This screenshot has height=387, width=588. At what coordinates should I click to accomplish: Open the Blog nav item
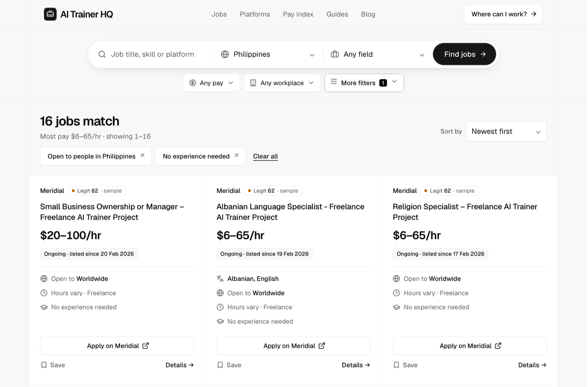click(x=368, y=14)
